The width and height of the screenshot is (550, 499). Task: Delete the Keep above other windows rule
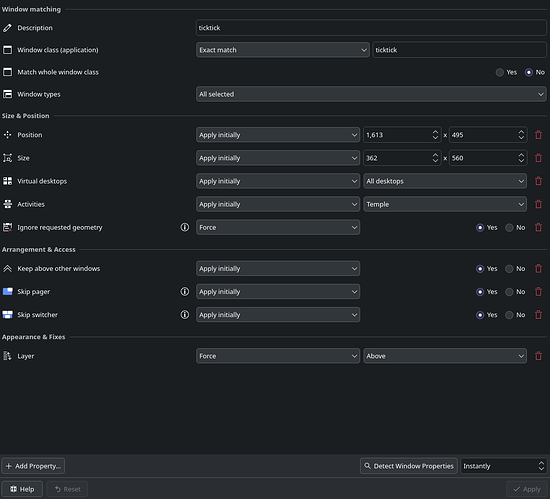538,269
